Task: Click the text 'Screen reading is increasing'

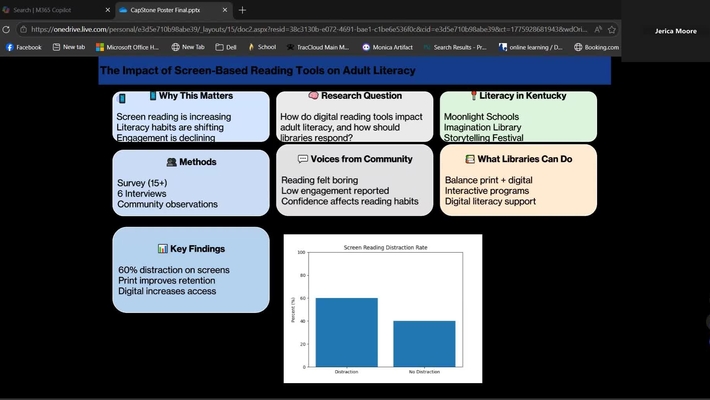Action: pyautogui.click(x=173, y=117)
